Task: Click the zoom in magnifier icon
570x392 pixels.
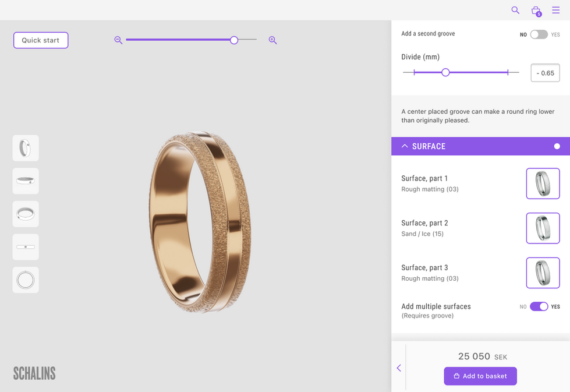Action: click(x=272, y=40)
